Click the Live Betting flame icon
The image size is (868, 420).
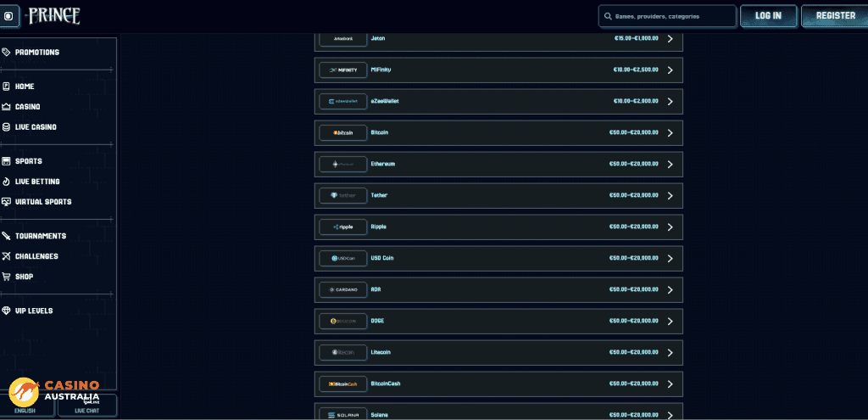pos(6,182)
